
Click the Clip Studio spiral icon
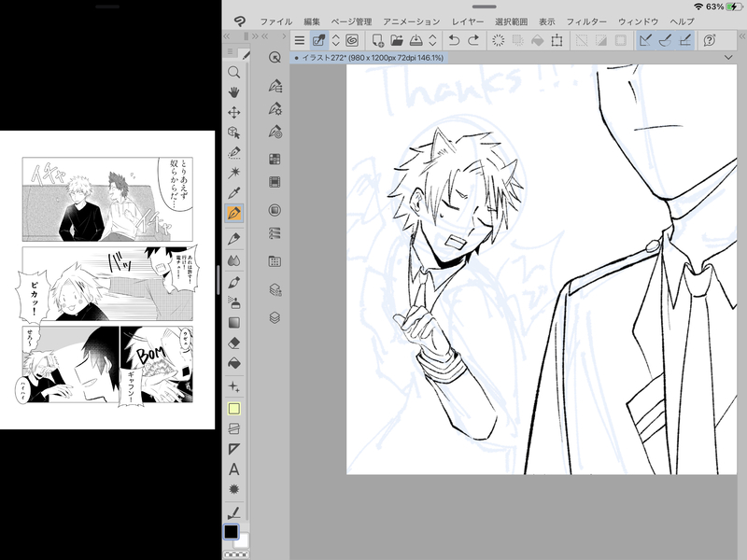352,40
